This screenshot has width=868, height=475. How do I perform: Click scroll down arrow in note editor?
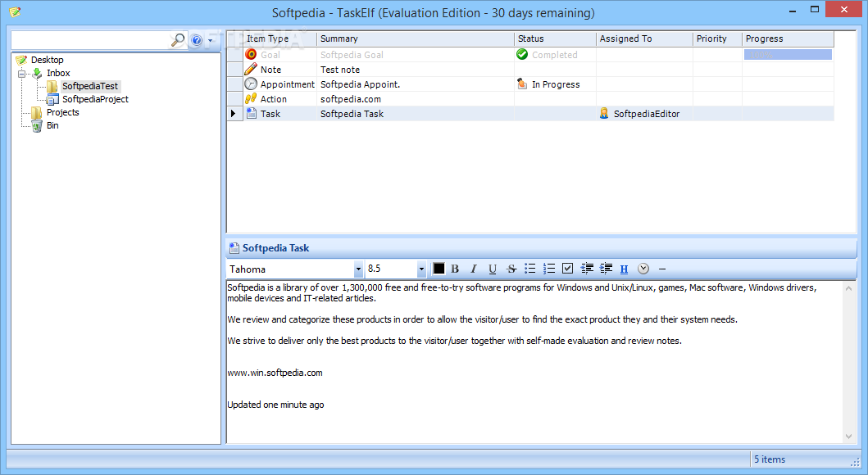(x=848, y=437)
